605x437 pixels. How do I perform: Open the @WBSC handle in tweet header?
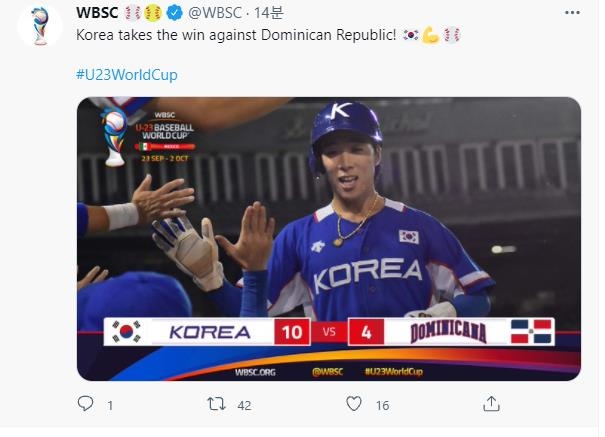click(211, 14)
